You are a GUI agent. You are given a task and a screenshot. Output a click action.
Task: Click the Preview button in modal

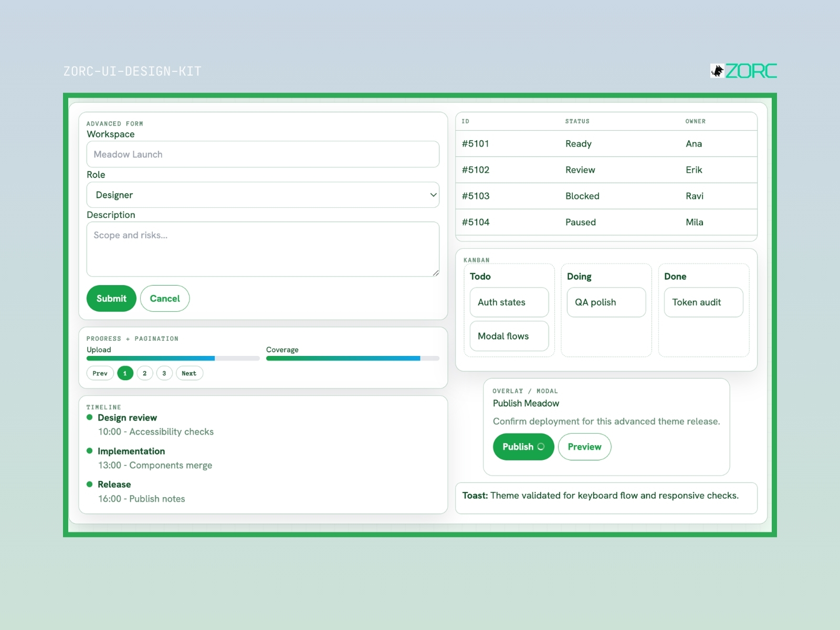point(584,447)
